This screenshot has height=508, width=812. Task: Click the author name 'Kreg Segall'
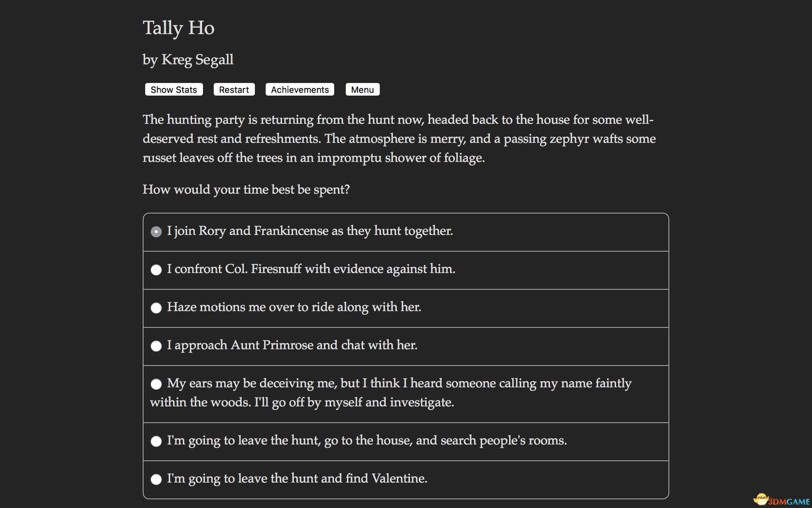coord(188,60)
